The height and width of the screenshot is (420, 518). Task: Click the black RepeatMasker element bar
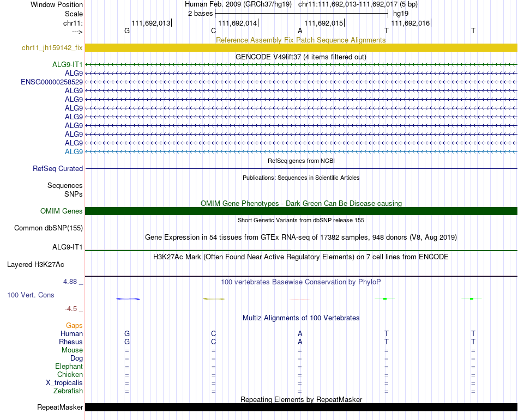point(301,407)
